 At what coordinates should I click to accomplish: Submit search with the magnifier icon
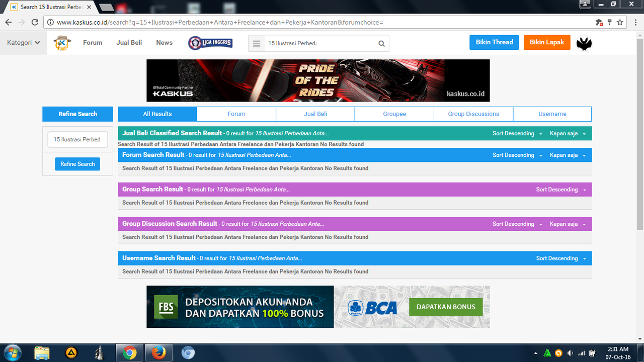pos(381,43)
